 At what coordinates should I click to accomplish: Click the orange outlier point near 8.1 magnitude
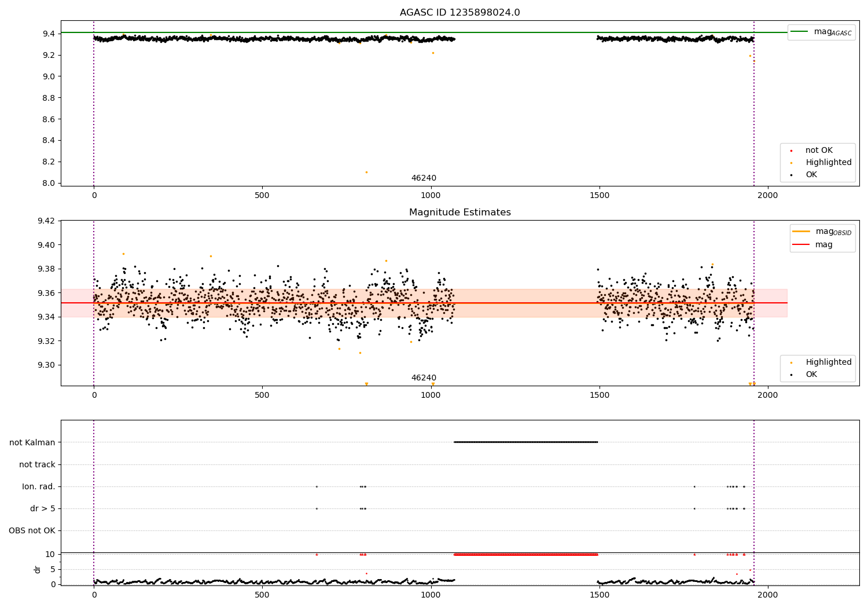[x=366, y=172]
